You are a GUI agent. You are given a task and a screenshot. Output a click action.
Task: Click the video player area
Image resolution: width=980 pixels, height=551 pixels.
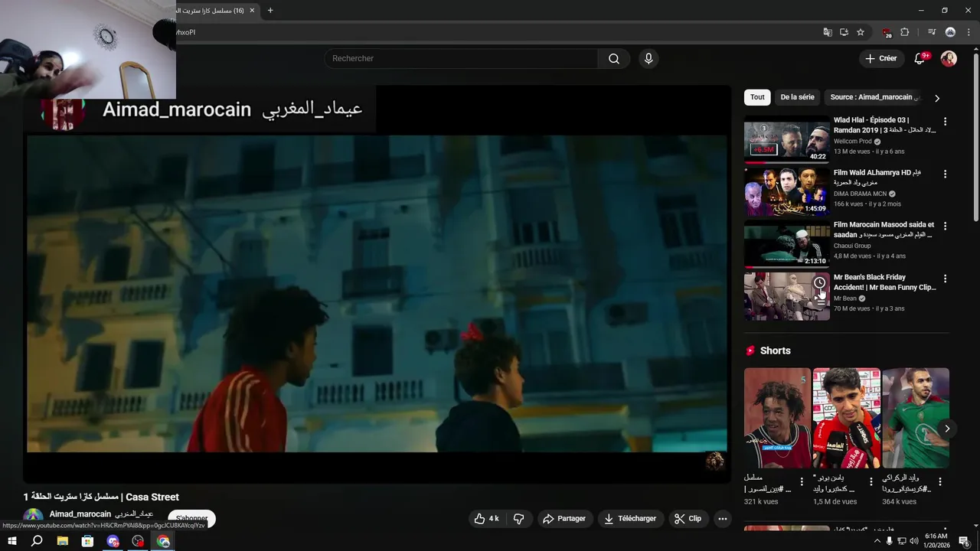377,285
